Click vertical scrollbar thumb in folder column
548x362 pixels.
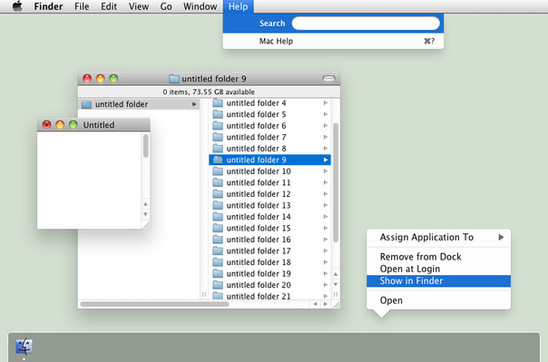[336, 182]
